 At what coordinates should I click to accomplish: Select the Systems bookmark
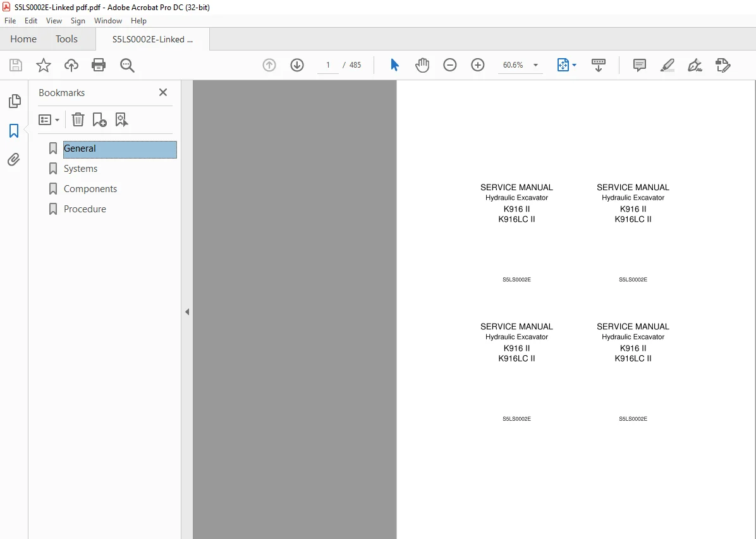[x=80, y=169]
